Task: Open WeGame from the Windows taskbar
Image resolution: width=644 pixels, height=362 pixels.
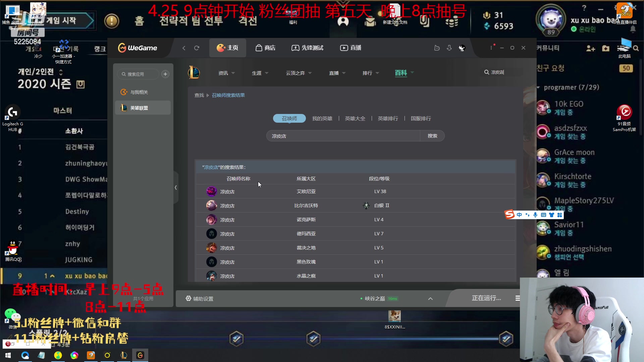Action: [140, 355]
